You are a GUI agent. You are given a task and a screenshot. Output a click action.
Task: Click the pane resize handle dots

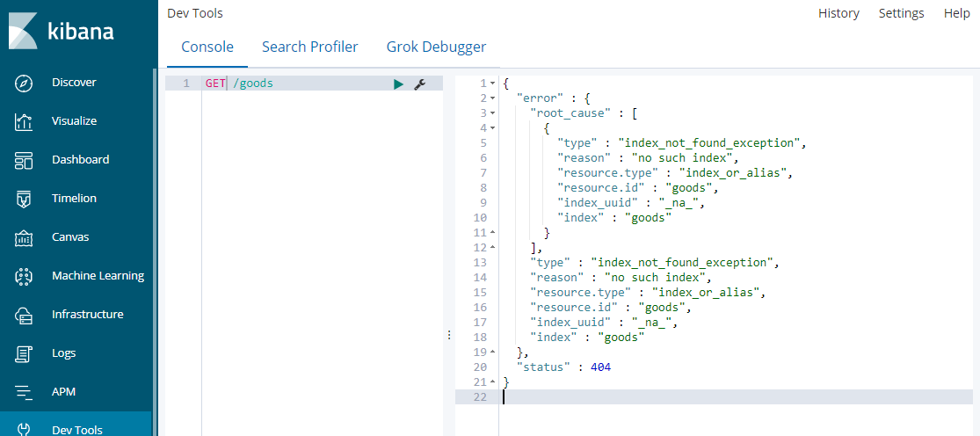click(x=449, y=336)
